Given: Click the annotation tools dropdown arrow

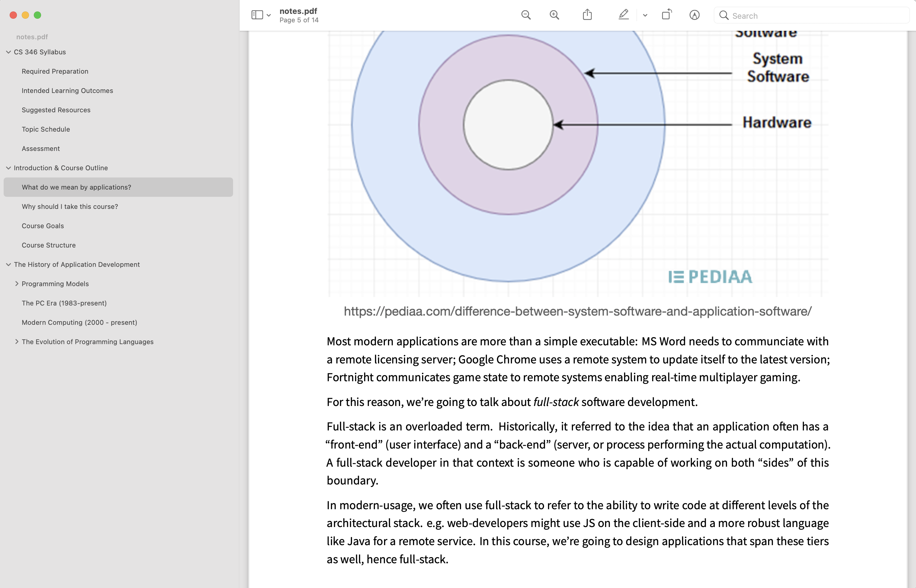Looking at the screenshot, I should 644,15.
